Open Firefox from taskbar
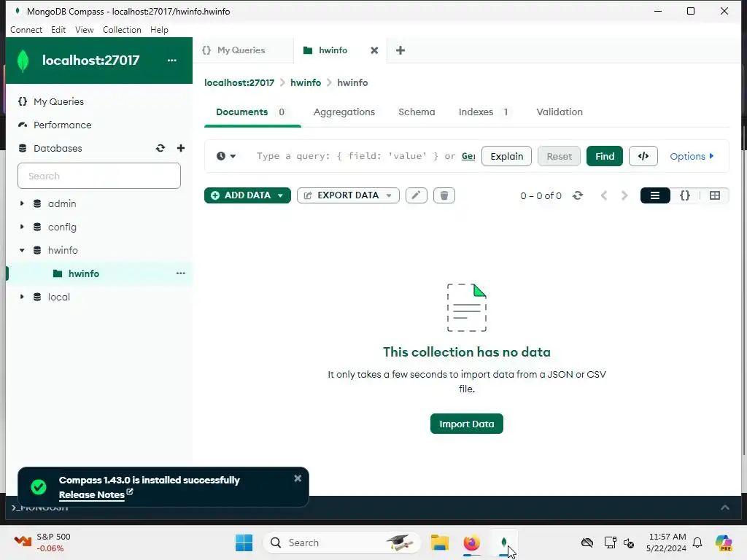Viewport: 747px width, 560px height. tap(472, 542)
